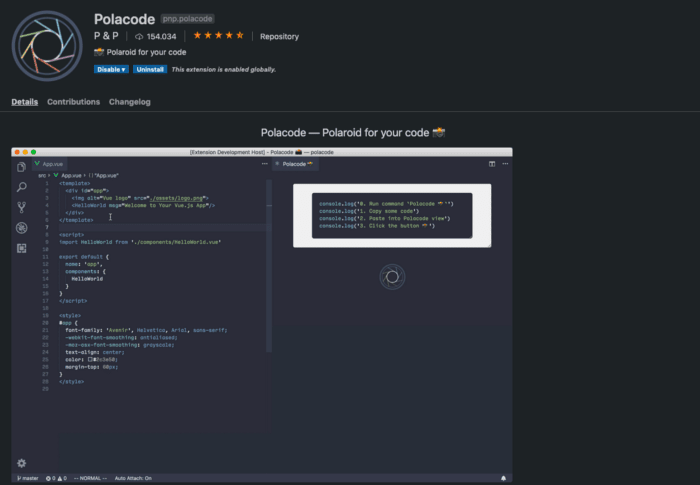This screenshot has width=700, height=485.
Task: Click the '</script>' closing tag line
Action: [x=73, y=301]
